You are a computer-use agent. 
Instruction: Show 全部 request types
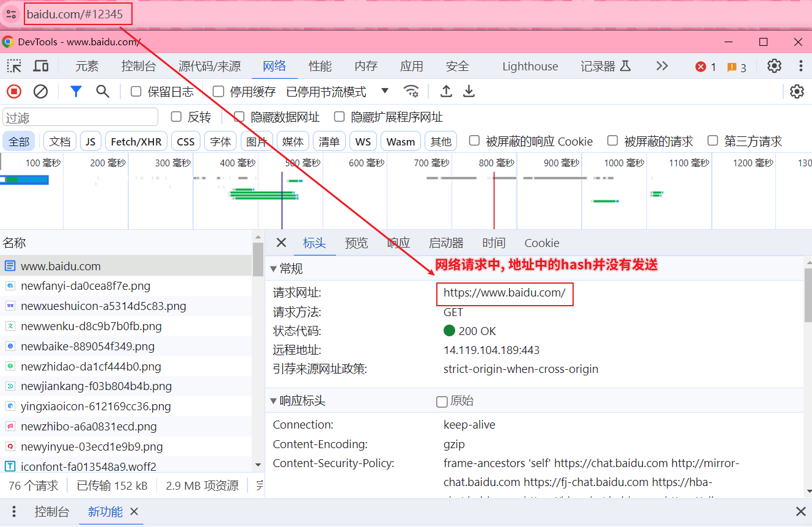[x=19, y=141]
